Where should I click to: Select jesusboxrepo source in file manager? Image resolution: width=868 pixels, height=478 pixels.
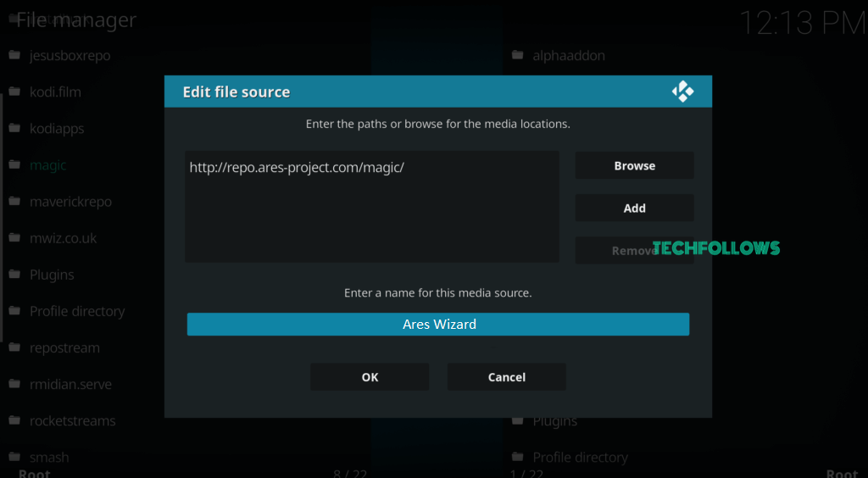pyautogui.click(x=70, y=56)
